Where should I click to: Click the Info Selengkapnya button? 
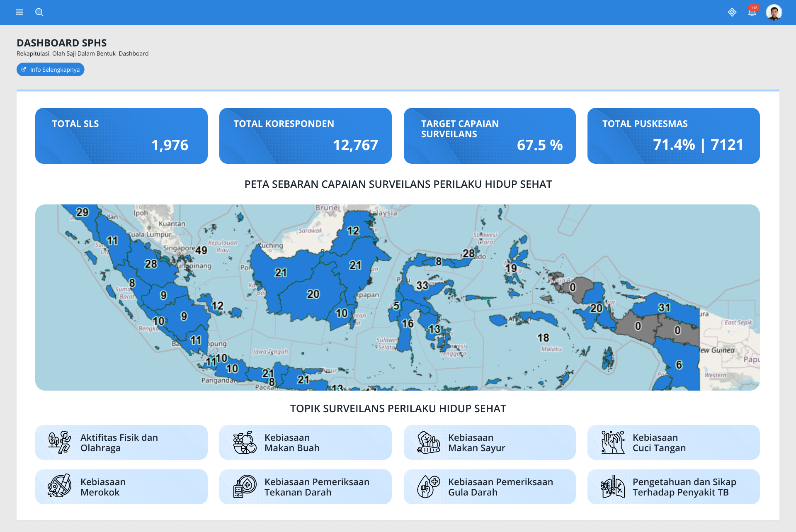(51, 70)
